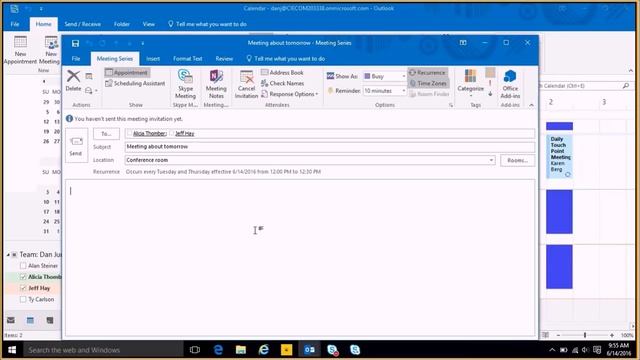Open the Windows Start menu
Viewport: 640px width, 360px height.
pyautogui.click(x=12, y=350)
